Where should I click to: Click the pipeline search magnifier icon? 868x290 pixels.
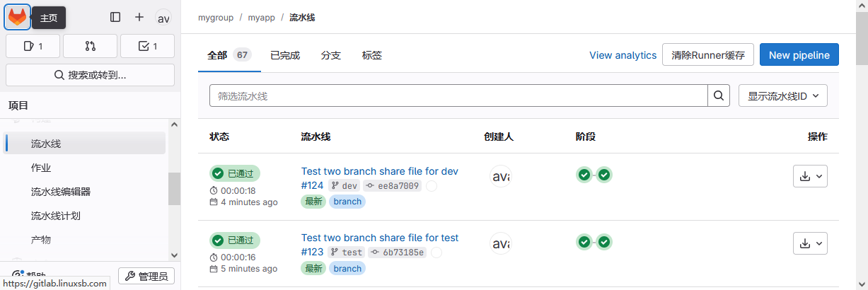pos(719,95)
